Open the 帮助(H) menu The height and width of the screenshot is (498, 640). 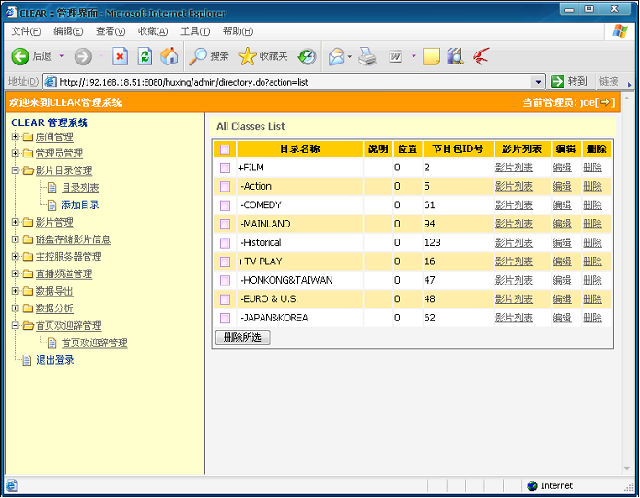[x=238, y=31]
